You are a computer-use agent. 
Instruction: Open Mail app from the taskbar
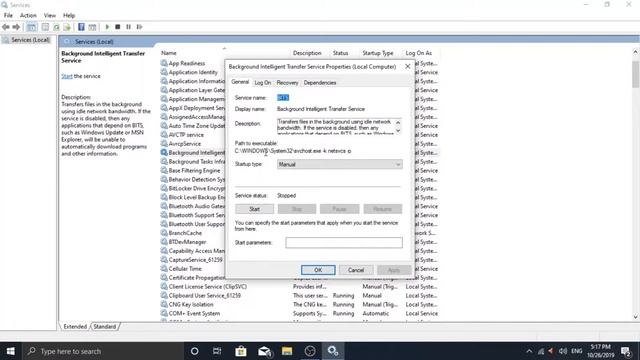point(264,351)
